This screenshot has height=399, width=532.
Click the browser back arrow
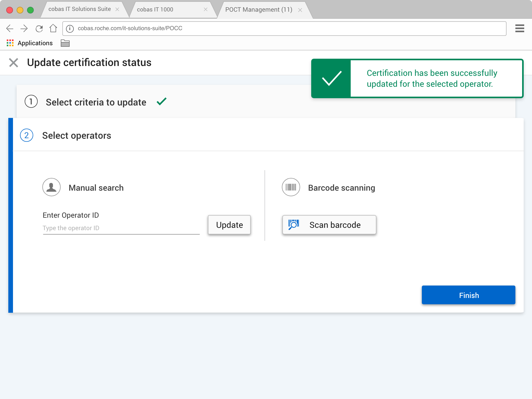(10, 28)
